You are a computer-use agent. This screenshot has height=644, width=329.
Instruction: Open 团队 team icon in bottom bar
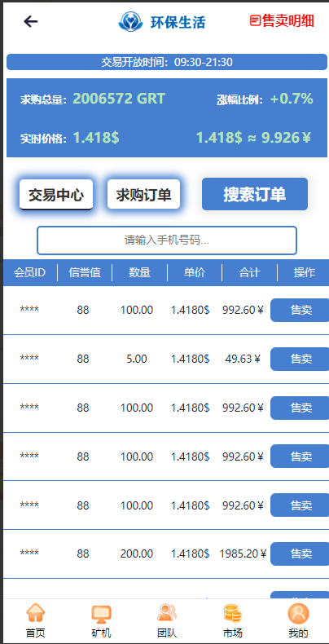[167, 613]
